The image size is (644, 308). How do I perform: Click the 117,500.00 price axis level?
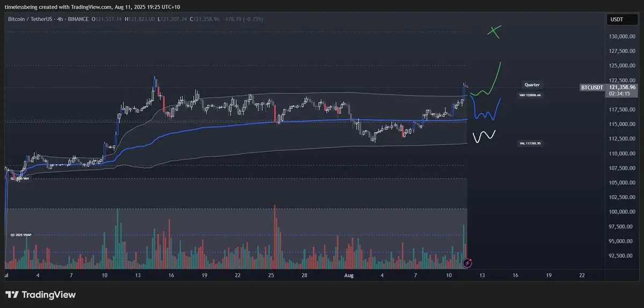[x=622, y=109]
